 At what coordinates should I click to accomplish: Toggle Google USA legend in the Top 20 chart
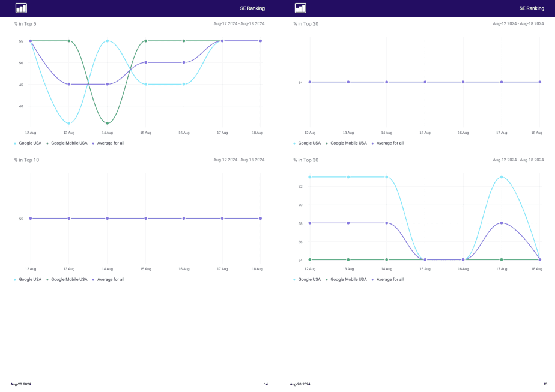point(307,143)
